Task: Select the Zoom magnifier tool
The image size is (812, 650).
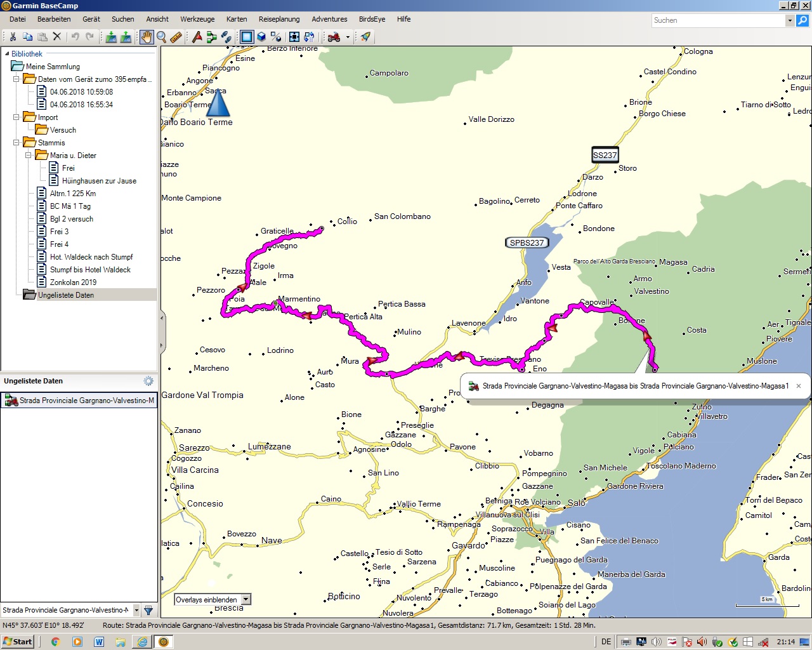Action: [x=161, y=37]
